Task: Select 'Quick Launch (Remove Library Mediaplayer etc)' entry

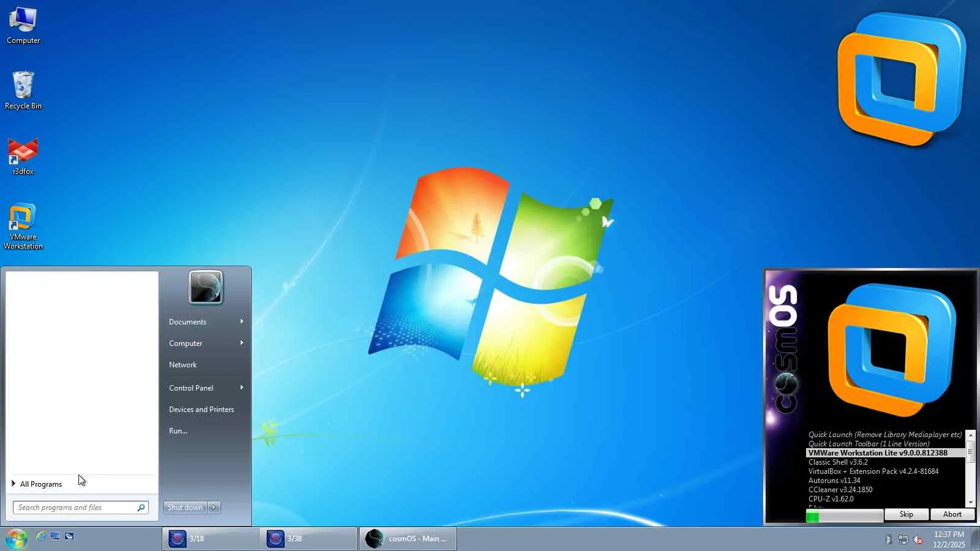Action: tap(885, 435)
